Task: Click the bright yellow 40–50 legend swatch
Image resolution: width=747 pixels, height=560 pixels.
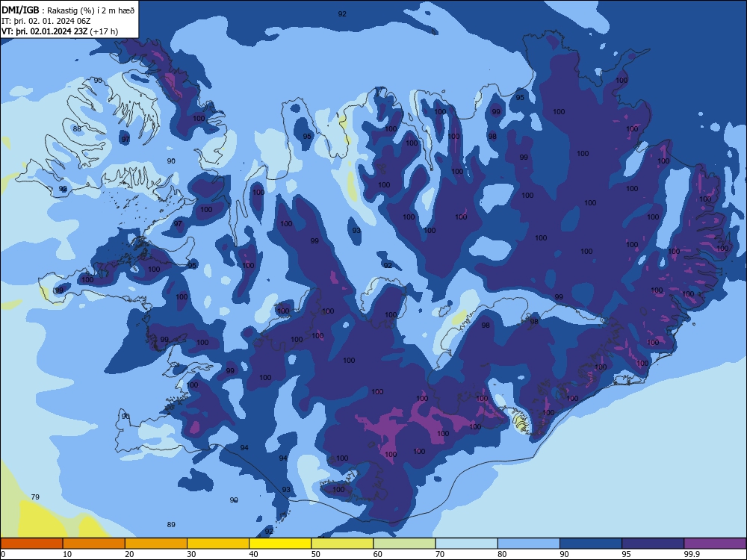Action: point(280,544)
